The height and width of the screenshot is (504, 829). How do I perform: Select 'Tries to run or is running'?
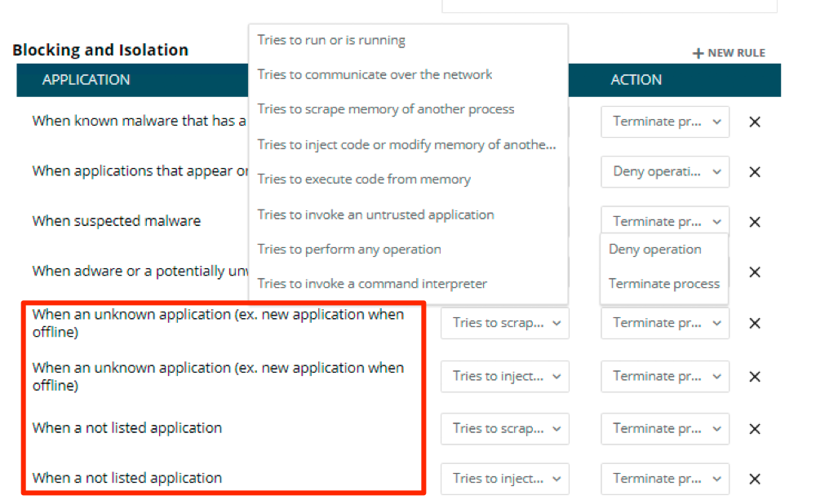(x=331, y=40)
